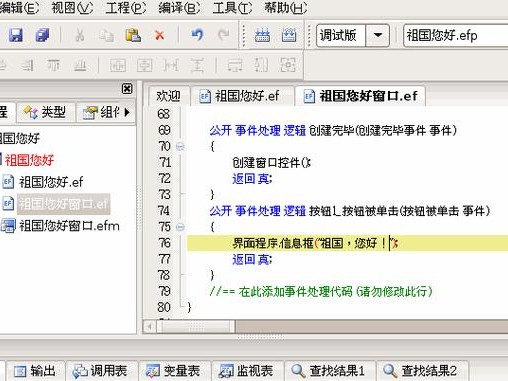508x381 pixels.
Task: Switch to the 欢迎 tab
Action: [168, 96]
